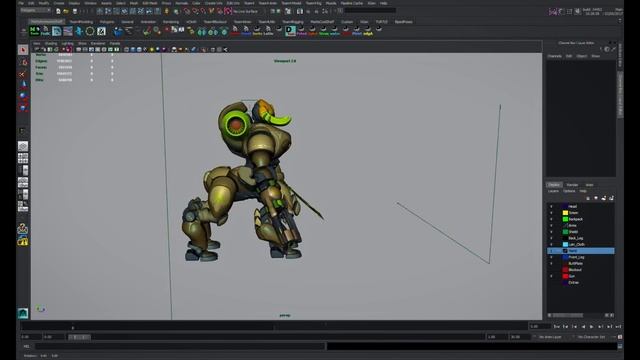
Task: Toggle visibility of Gun layer
Action: click(x=551, y=276)
